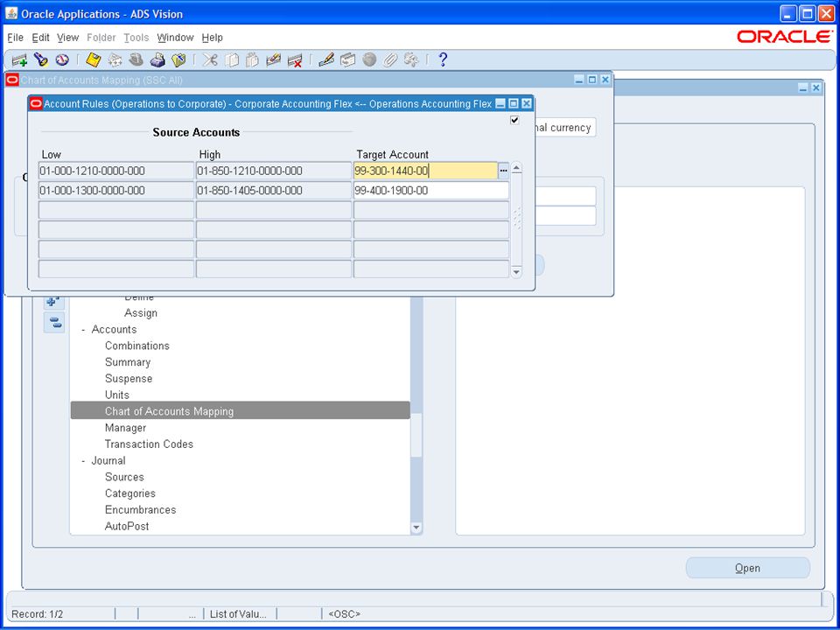Image resolution: width=840 pixels, height=630 pixels.
Task: Print using the printer toolbar icon
Action: point(157,60)
